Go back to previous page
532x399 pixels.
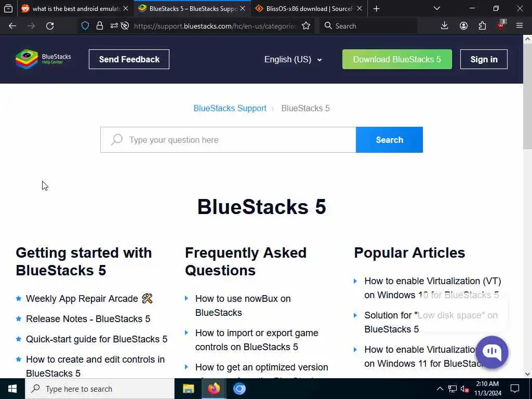[x=12, y=26]
